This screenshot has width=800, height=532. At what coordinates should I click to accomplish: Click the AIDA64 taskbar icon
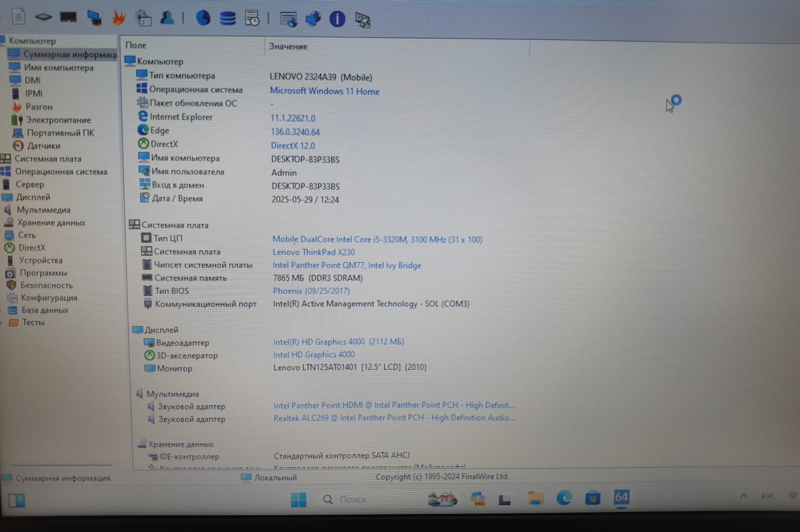pos(621,498)
